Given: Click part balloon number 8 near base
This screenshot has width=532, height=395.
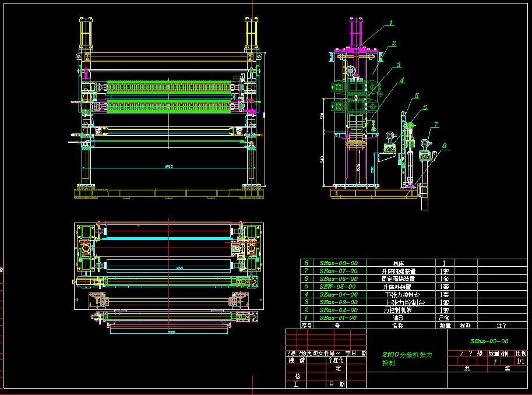Looking at the screenshot, I should [x=444, y=146].
